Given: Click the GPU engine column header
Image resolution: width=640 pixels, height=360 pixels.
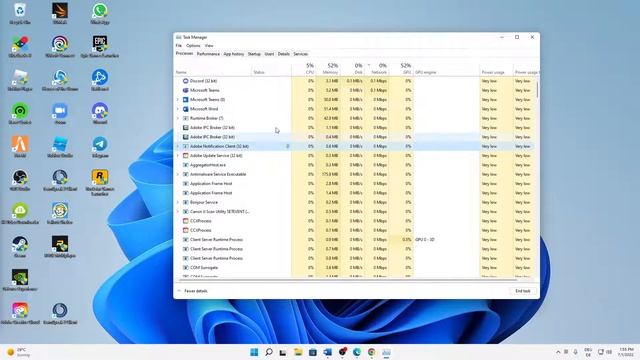Looking at the screenshot, I should tap(446, 69).
